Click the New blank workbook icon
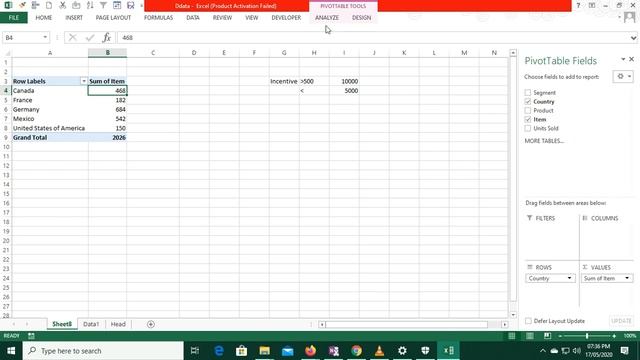The width and height of the screenshot is (640, 360). click(x=49, y=5)
